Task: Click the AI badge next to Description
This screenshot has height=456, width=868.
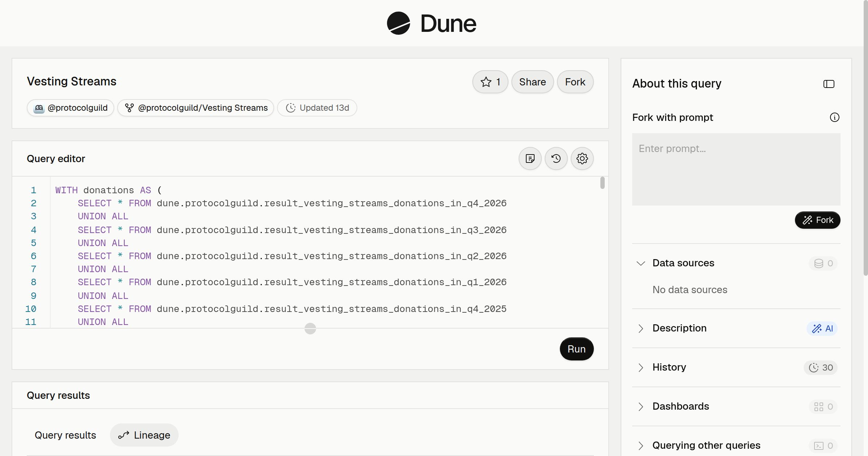Action: pos(822,329)
